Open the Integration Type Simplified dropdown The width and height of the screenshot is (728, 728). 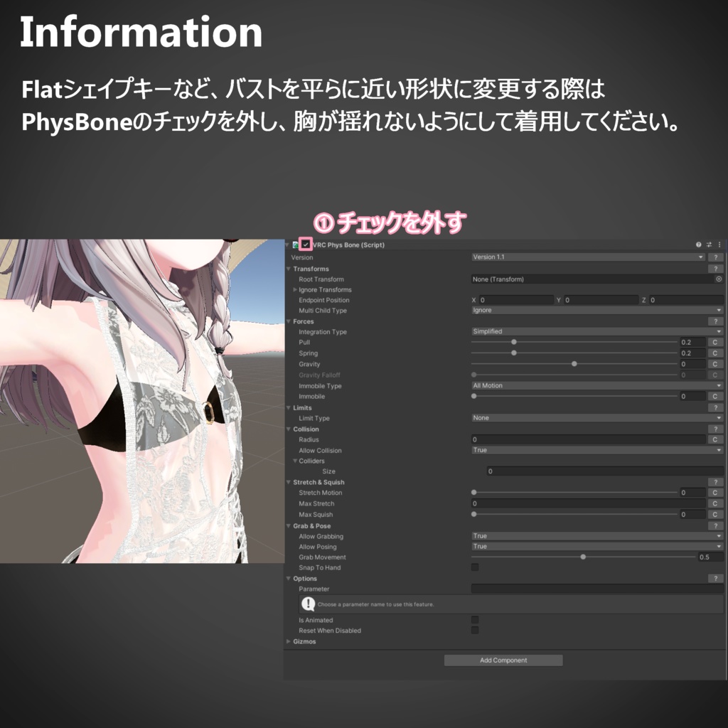click(x=597, y=331)
